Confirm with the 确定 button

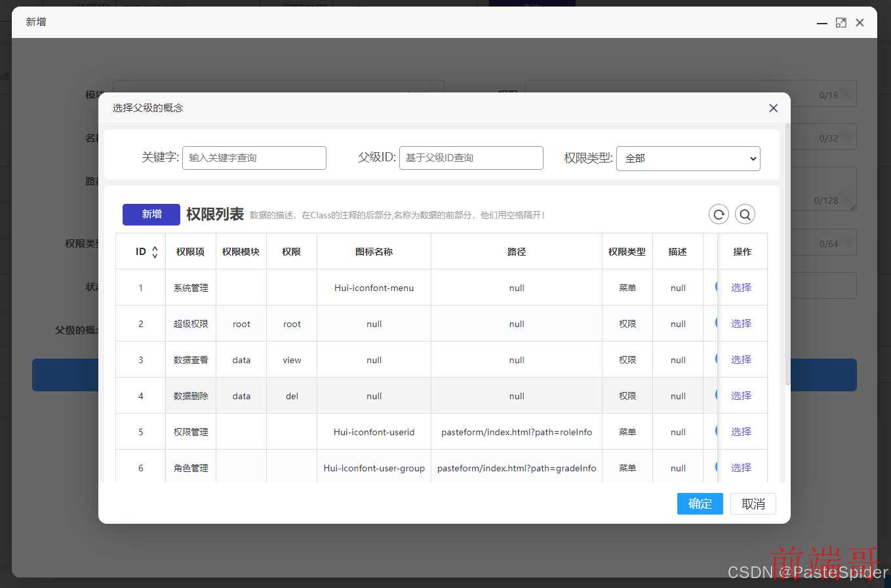(x=700, y=503)
